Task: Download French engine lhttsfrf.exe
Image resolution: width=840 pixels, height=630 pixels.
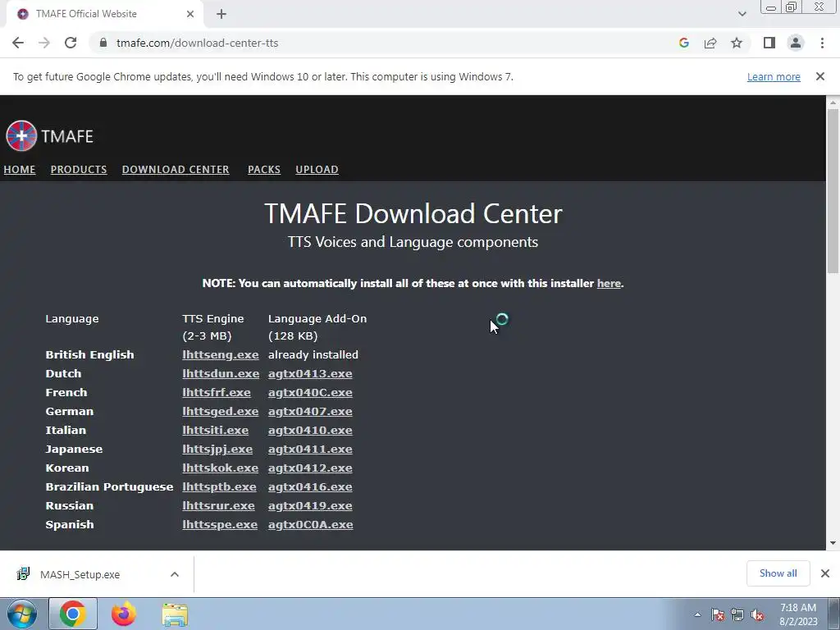Action: point(217,392)
